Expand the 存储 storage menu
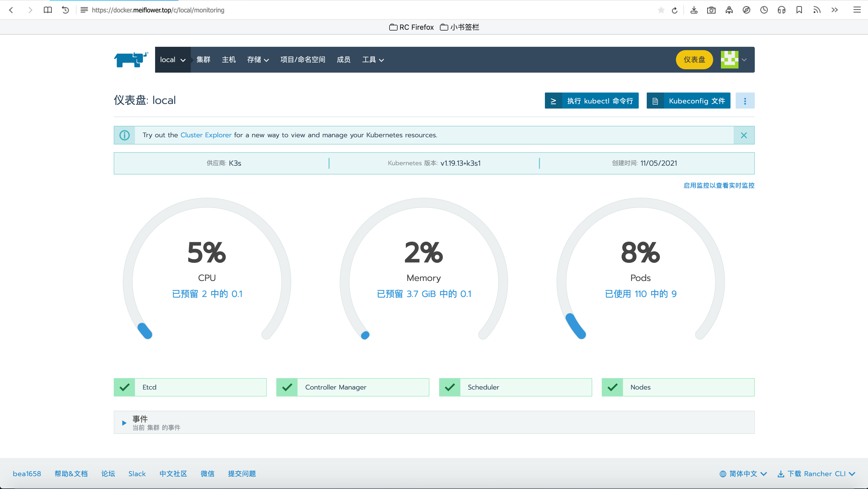This screenshot has height=489, width=868. coord(258,60)
